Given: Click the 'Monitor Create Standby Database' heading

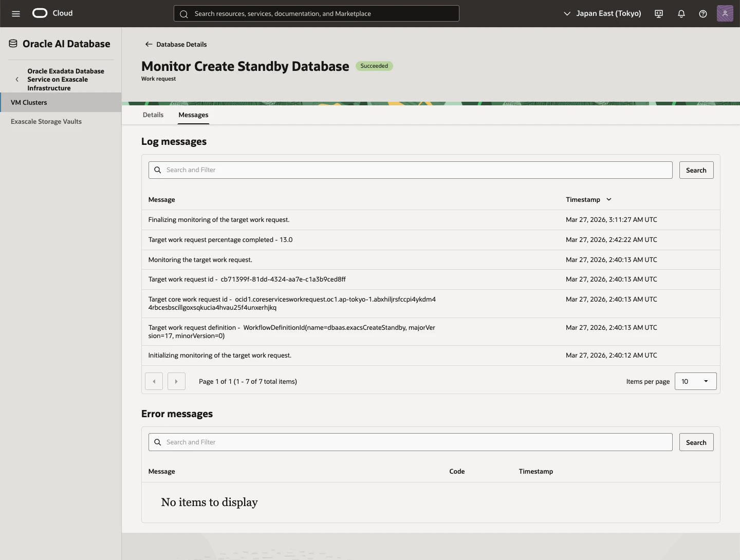Looking at the screenshot, I should (x=245, y=66).
